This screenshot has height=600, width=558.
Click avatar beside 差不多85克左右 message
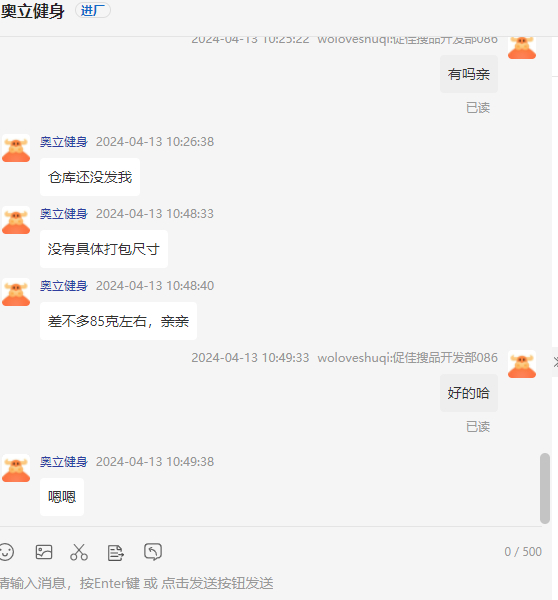[x=16, y=292]
